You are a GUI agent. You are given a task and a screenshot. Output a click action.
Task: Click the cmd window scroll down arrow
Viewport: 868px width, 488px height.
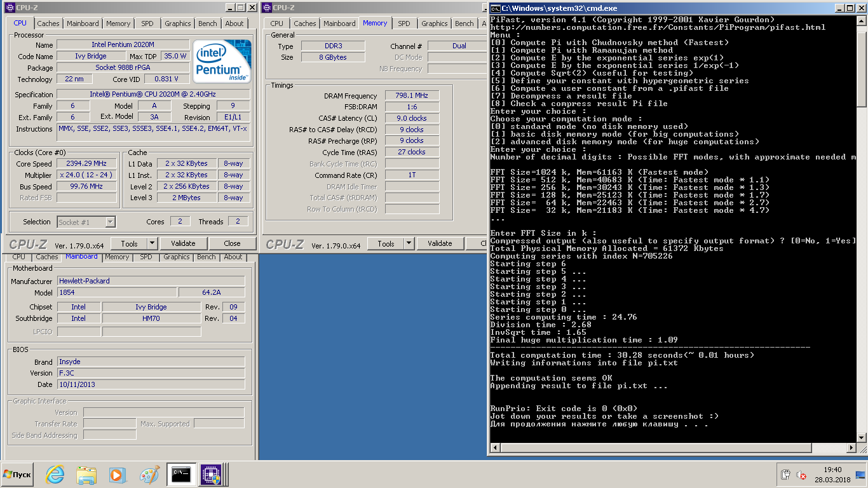(x=862, y=437)
